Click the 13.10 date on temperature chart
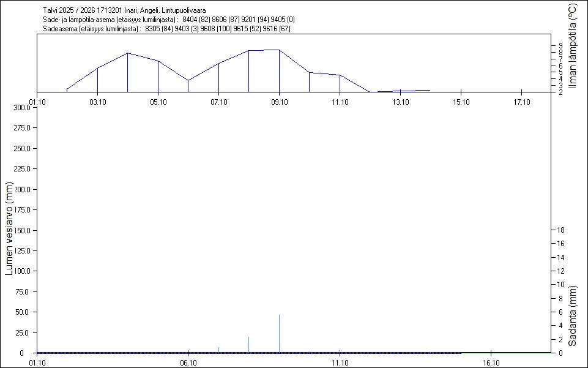Screen dimensions: 588x368 (x=400, y=102)
